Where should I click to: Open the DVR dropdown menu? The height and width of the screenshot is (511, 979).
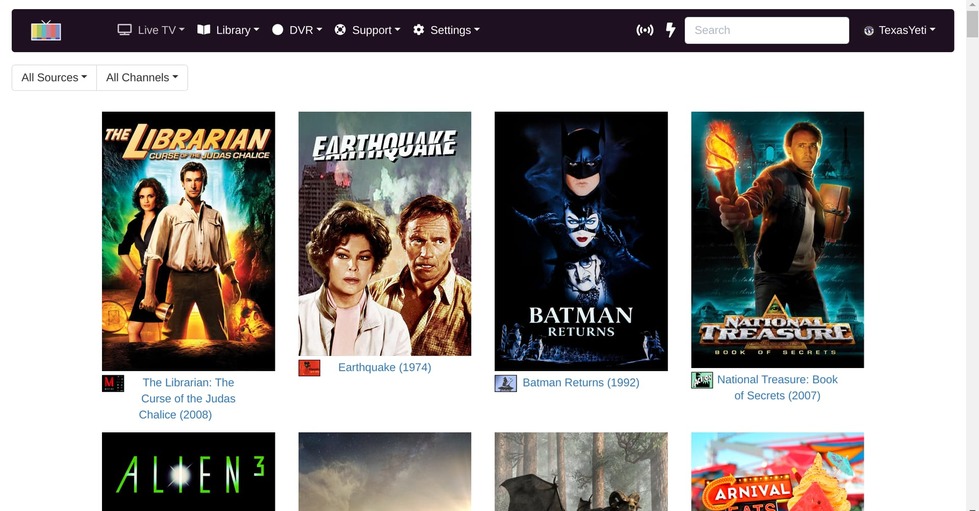(297, 30)
